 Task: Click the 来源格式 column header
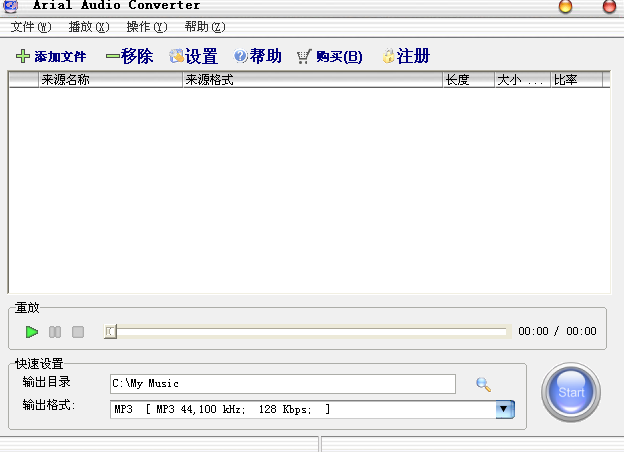pos(313,80)
